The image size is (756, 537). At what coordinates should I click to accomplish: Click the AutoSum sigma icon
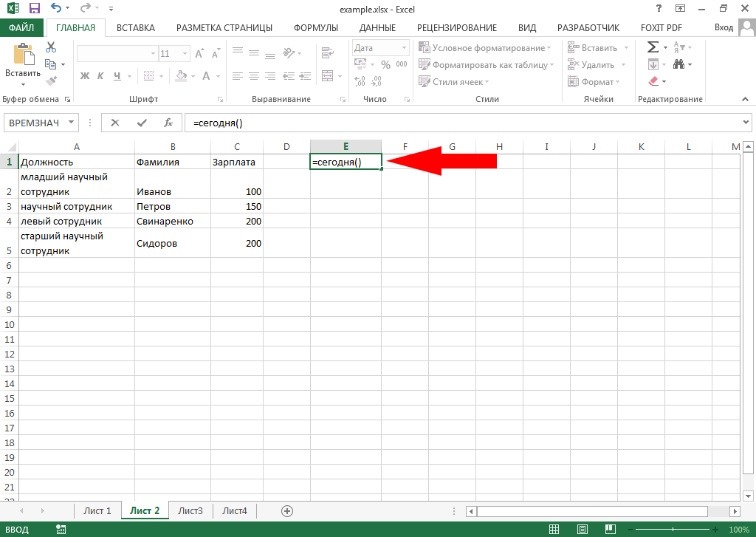click(653, 47)
